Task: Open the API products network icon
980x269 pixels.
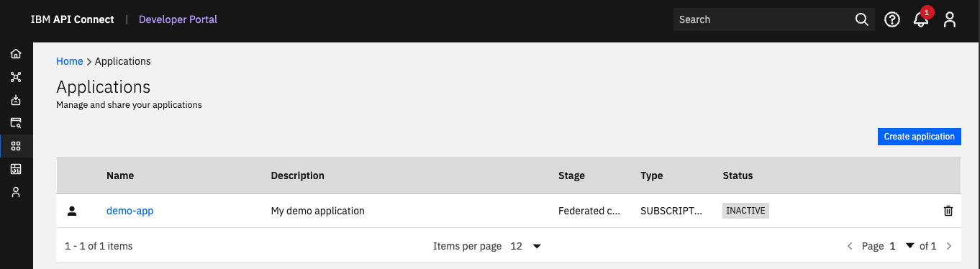Action: [16, 77]
